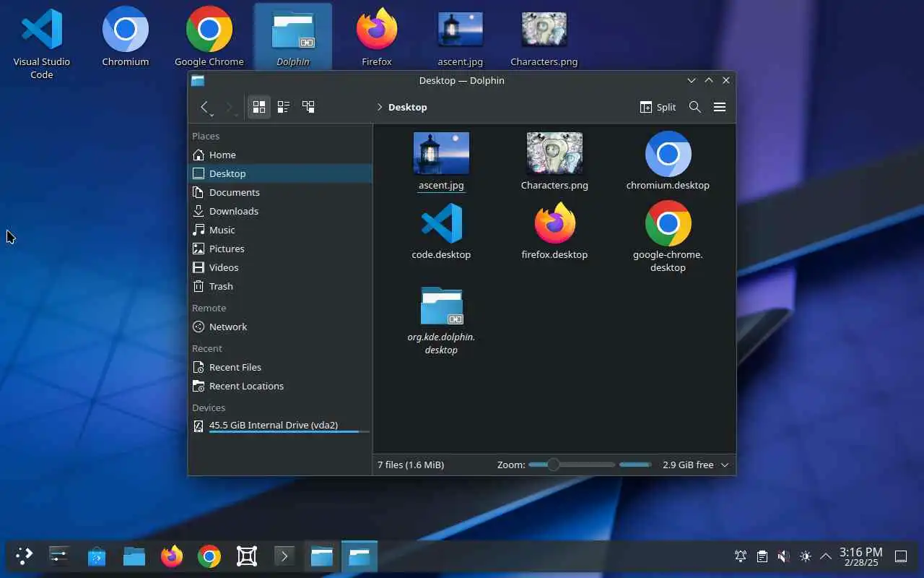Screen dimensions: 924x578
Task: Open Recent Files in sidebar
Action: pyautogui.click(x=280, y=367)
